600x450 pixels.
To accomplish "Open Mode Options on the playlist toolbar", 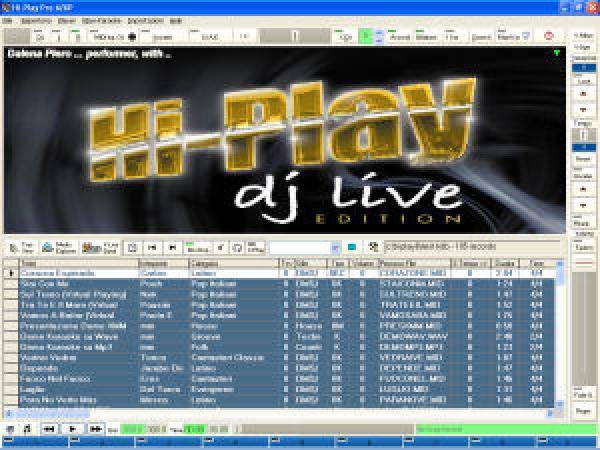I will 59,248.
